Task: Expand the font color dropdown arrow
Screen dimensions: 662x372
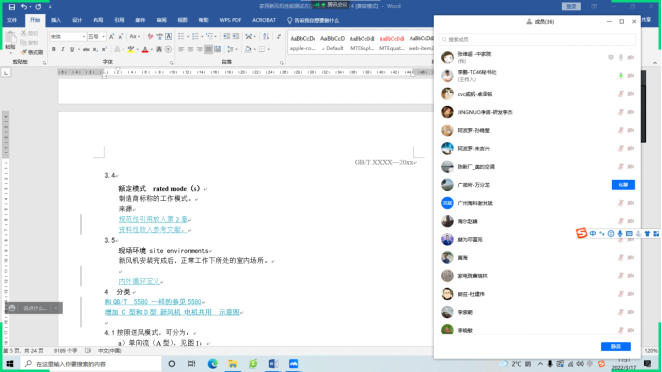Action: 152,50
